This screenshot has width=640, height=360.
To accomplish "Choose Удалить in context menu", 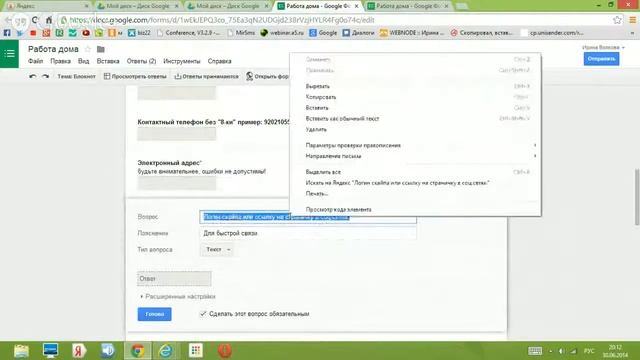I will click(416, 129).
